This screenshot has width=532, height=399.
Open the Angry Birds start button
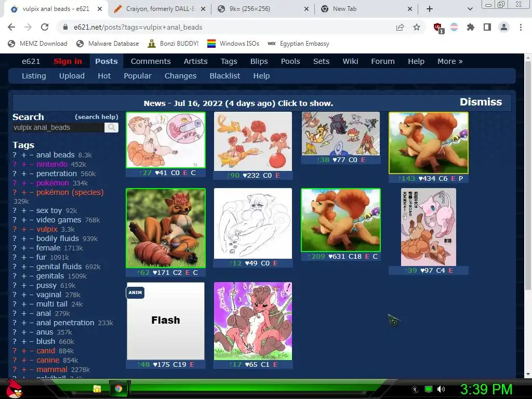point(15,389)
